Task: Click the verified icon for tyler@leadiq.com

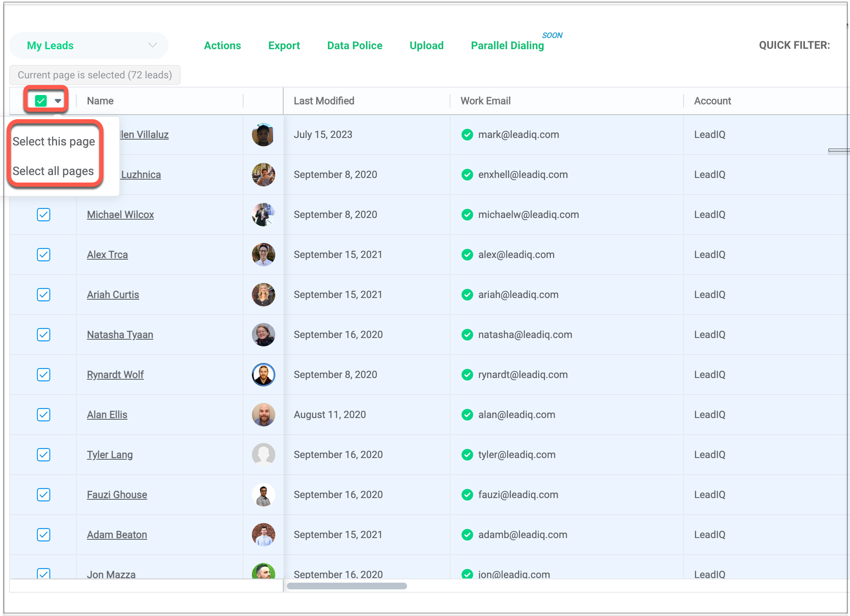Action: 467,455
